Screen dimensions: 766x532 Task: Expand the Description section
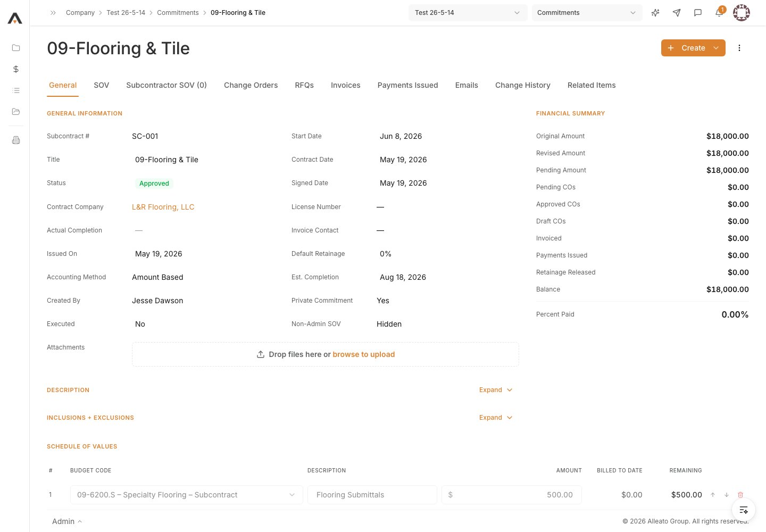click(496, 390)
